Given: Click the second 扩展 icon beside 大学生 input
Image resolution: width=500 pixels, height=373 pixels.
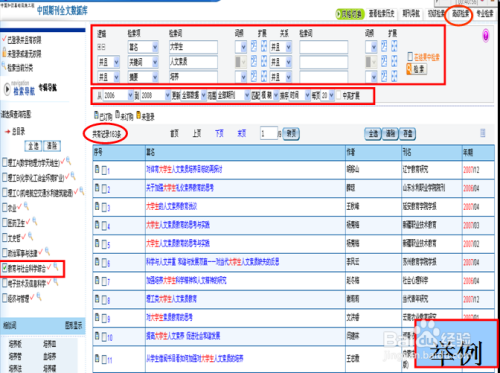Looking at the screenshot, I should click(x=264, y=46).
